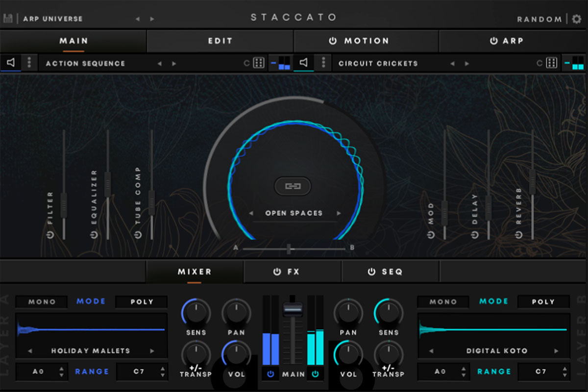Click the Reverb vertical slider handle
The height and width of the screenshot is (392, 588).
[532, 182]
